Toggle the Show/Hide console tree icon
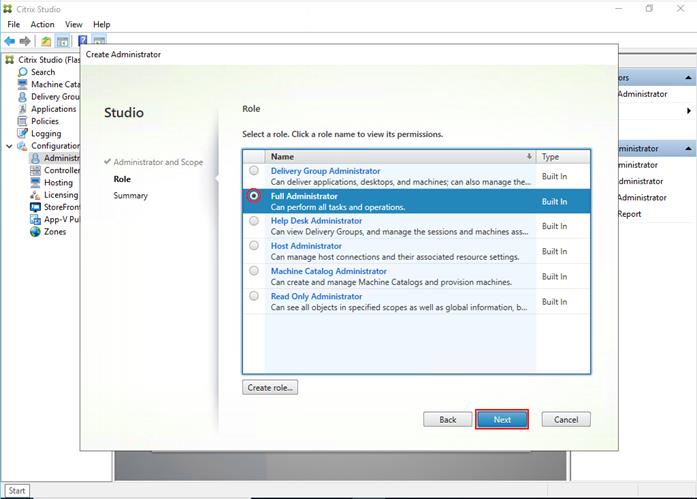 (62, 41)
